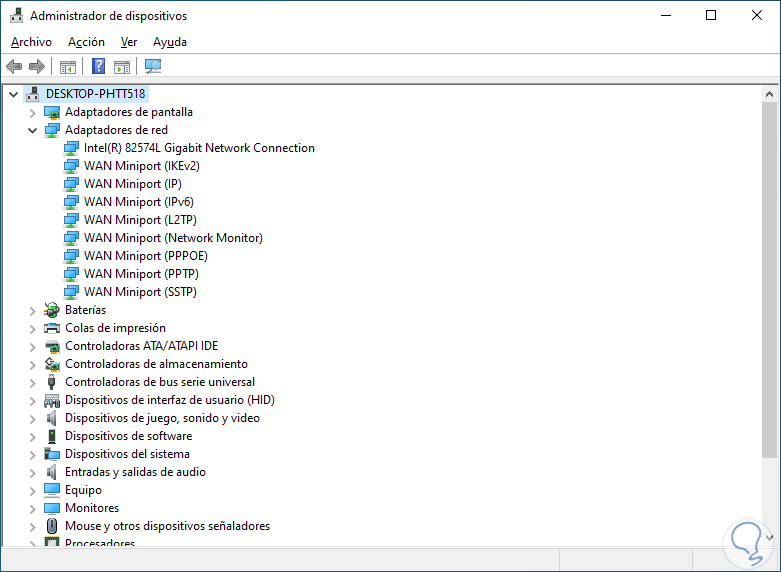
Task: Open the Ver menu
Action: [x=129, y=42]
